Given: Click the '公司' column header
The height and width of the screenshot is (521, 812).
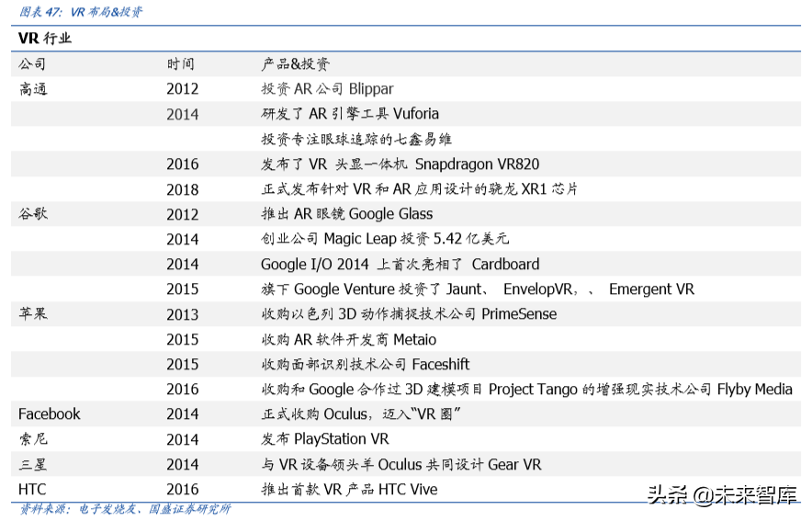Looking at the screenshot, I should (x=33, y=64).
